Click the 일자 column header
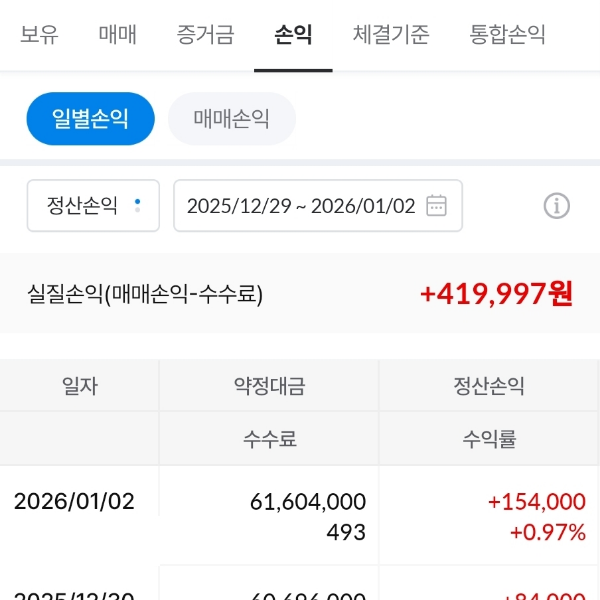The image size is (600, 600). [80, 386]
